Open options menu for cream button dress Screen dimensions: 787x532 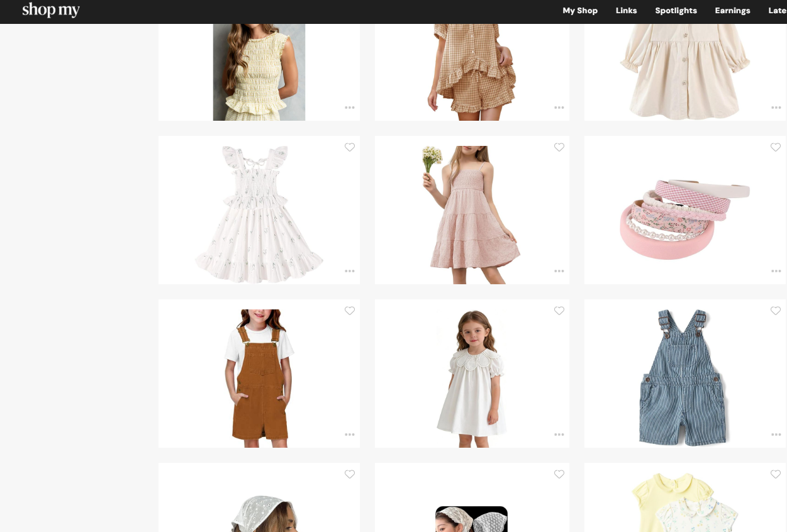776,108
